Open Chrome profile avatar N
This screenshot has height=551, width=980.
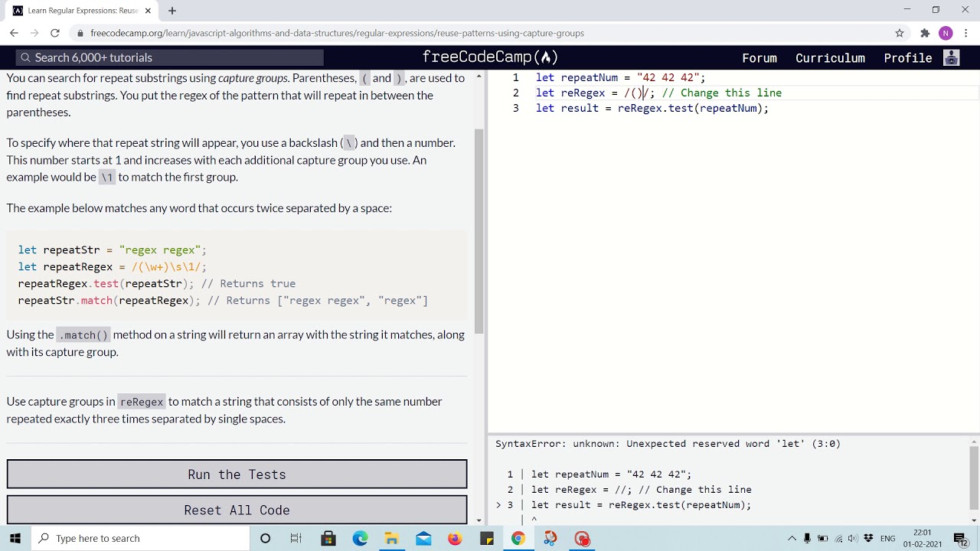pyautogui.click(x=946, y=33)
